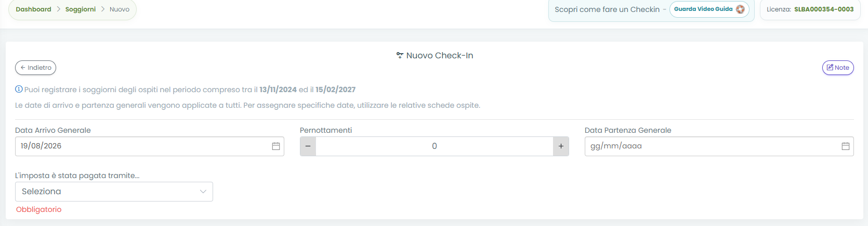The height and width of the screenshot is (226, 868).
Task: Go back with Indietro button
Action: click(35, 68)
